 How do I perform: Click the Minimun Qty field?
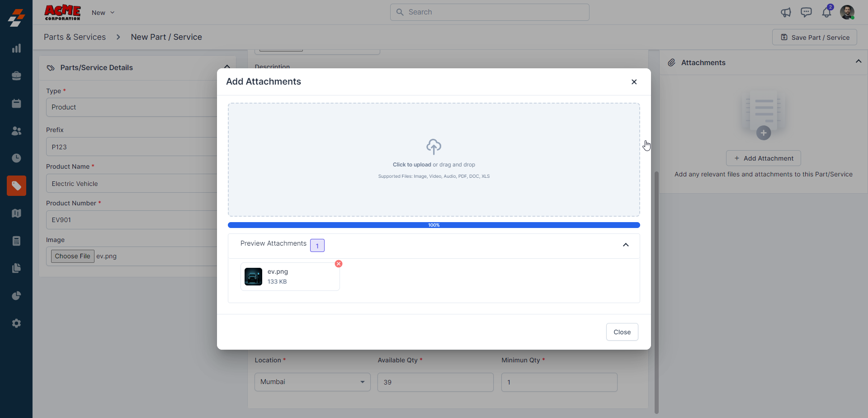559,382
